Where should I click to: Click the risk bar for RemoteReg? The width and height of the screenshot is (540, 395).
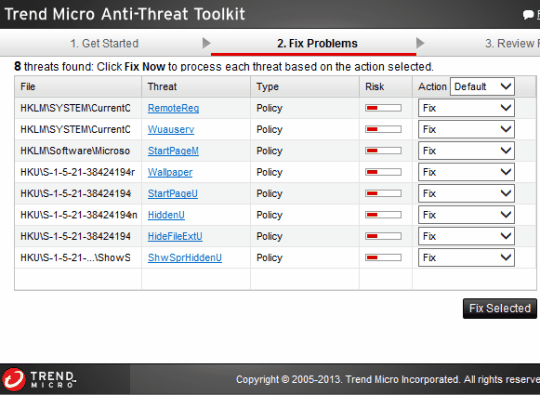pos(383,108)
